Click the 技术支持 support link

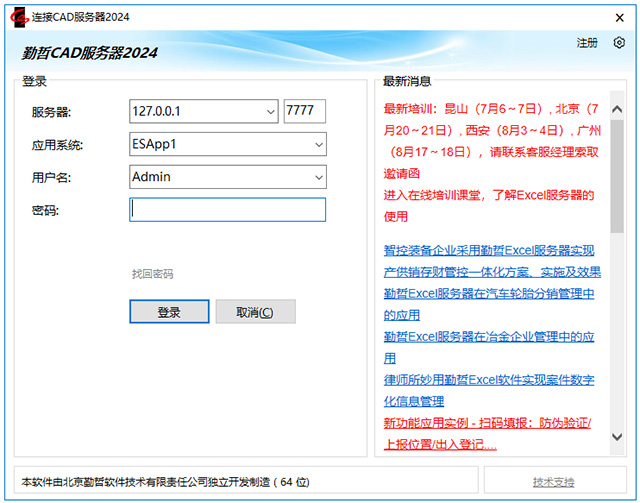(x=553, y=482)
